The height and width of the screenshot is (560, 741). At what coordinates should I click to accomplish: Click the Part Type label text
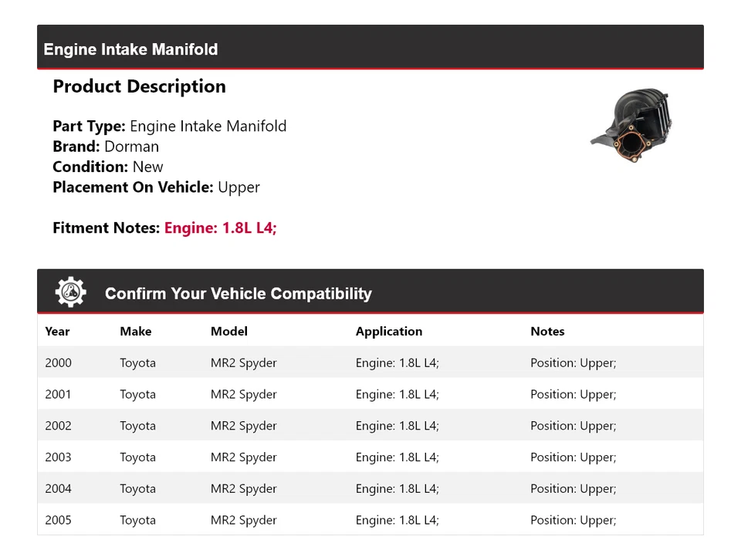click(x=89, y=126)
